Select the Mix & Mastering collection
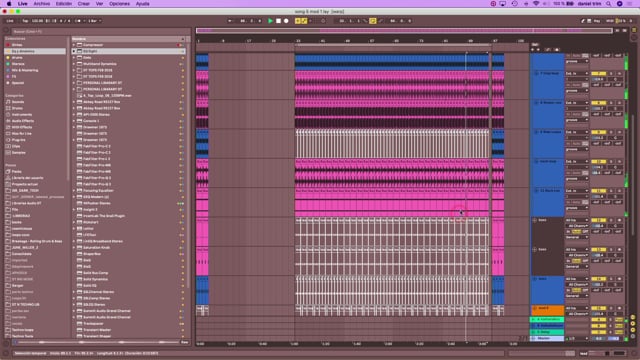Viewport: 640px width, 360px height. point(24,70)
